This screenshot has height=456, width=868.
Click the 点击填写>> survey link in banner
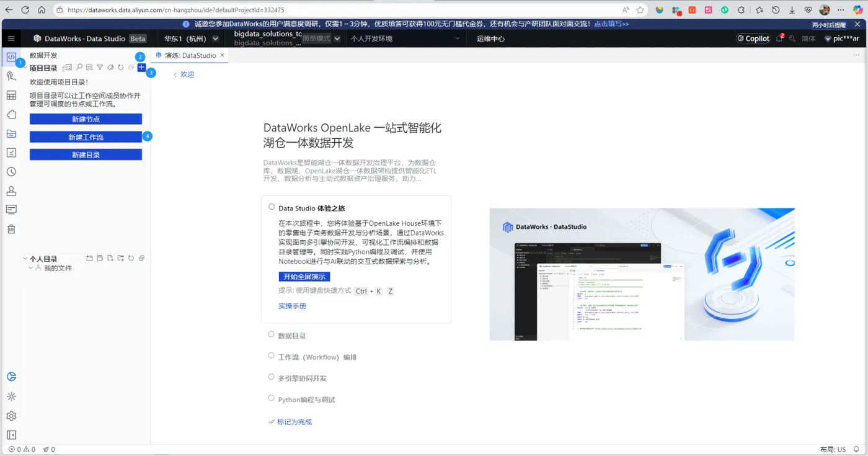611,24
